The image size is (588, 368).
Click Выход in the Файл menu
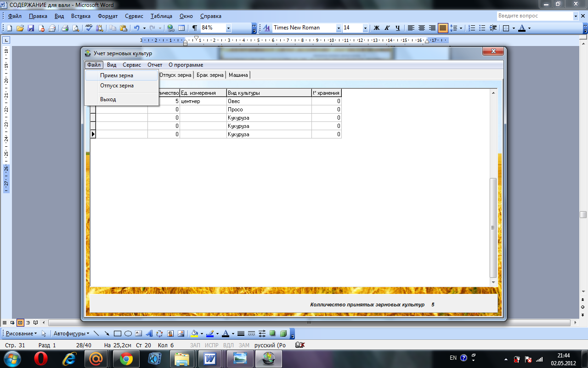pyautogui.click(x=122, y=99)
